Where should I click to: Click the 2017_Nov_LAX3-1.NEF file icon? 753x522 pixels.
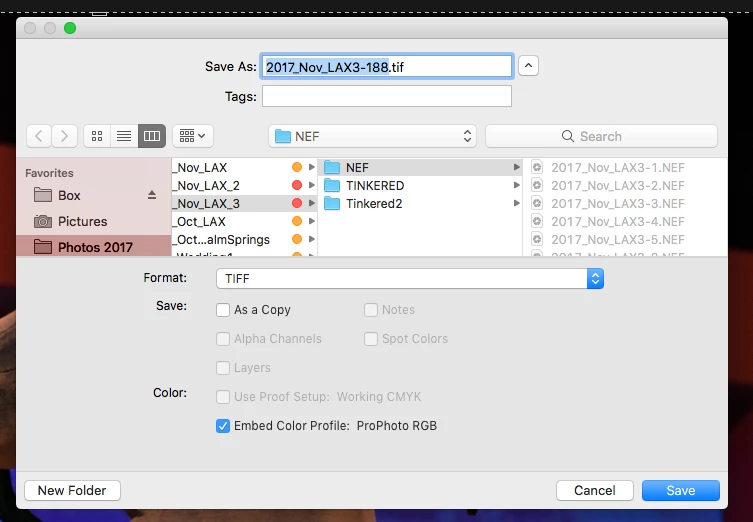point(537,167)
